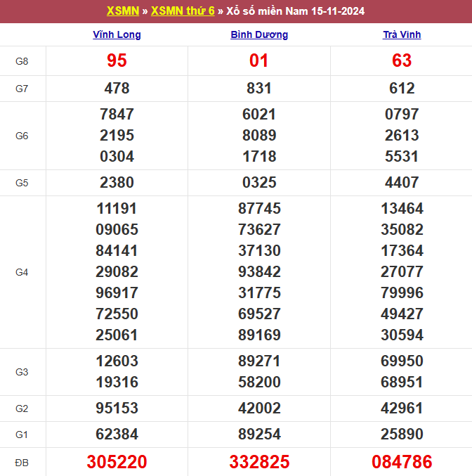
Task: Click G6 result 1718
Action: point(259,157)
